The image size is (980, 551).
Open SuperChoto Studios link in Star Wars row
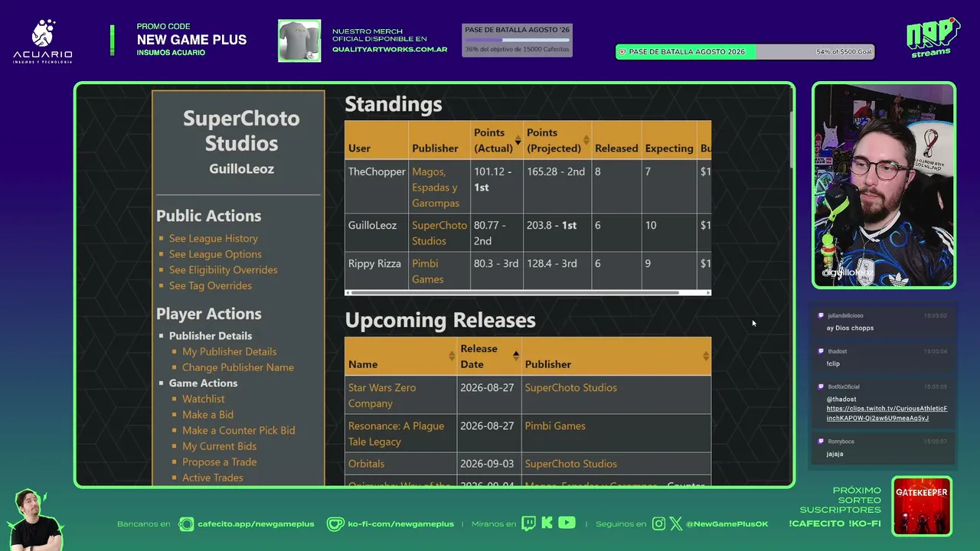(x=570, y=388)
